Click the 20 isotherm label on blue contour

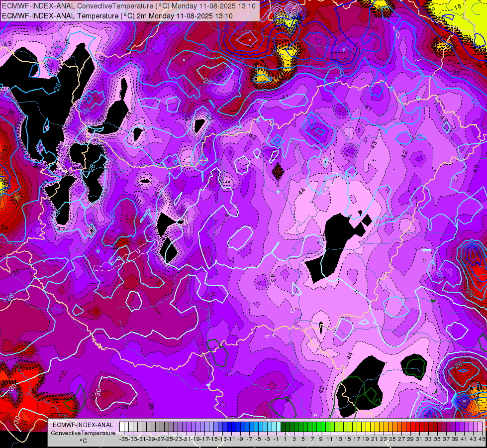pyautogui.click(x=226, y=29)
